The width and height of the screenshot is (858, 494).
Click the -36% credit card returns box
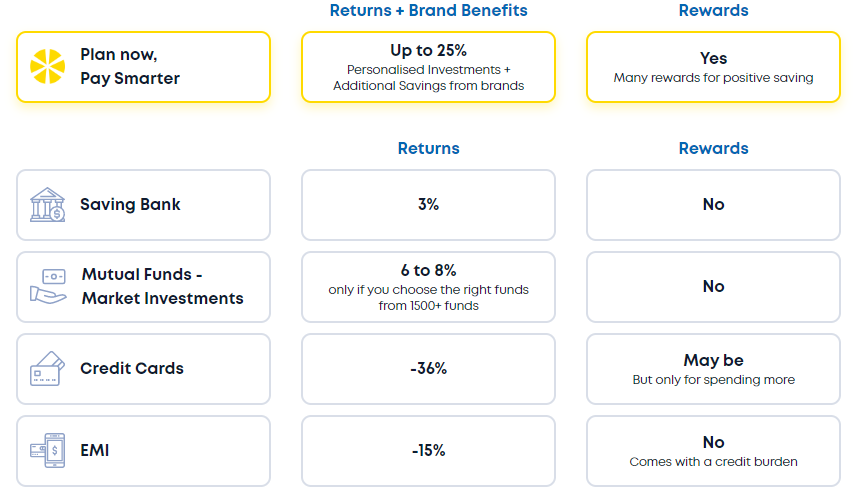click(428, 369)
